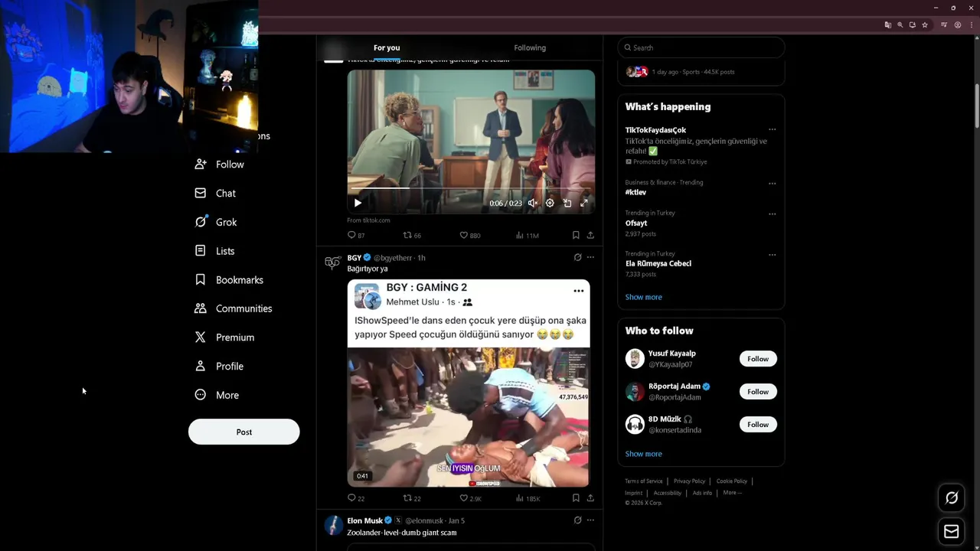Open browser media control icon
The height and width of the screenshot is (551, 980).
pyautogui.click(x=944, y=24)
